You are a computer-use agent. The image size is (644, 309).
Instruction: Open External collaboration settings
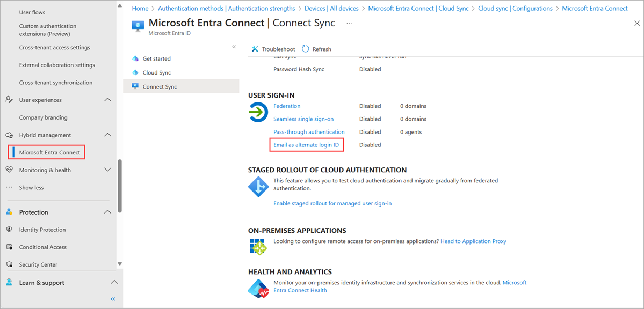[57, 65]
